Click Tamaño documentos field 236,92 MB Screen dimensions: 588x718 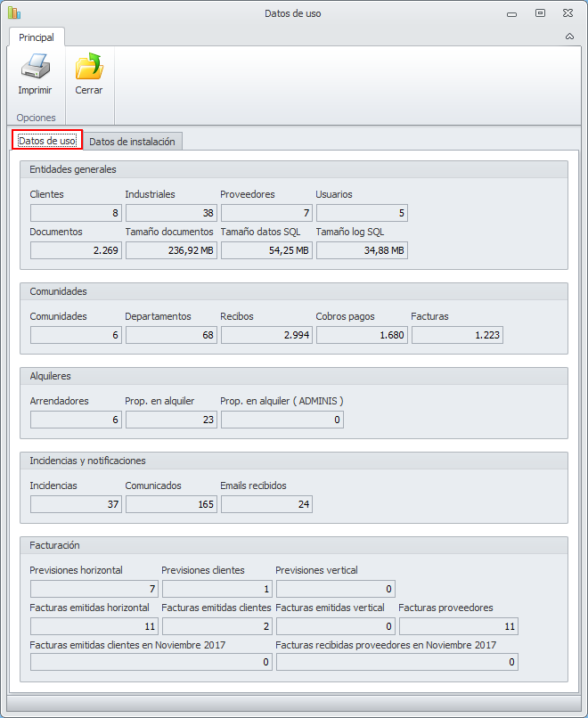(x=171, y=250)
